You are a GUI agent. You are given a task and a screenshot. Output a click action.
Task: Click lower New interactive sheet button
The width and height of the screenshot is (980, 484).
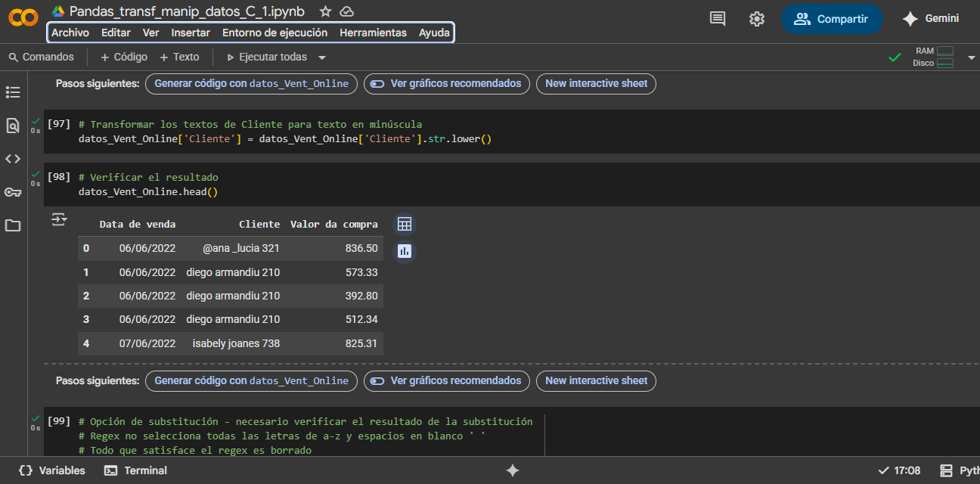coord(596,381)
